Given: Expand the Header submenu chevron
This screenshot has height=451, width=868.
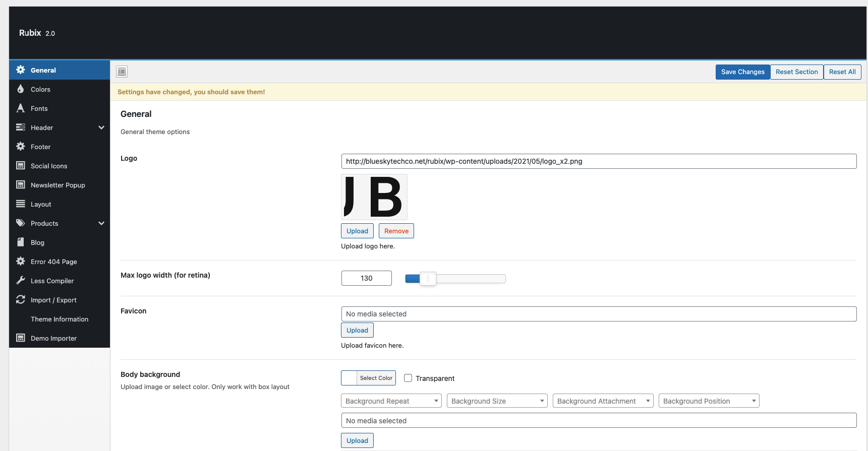Looking at the screenshot, I should [x=101, y=127].
